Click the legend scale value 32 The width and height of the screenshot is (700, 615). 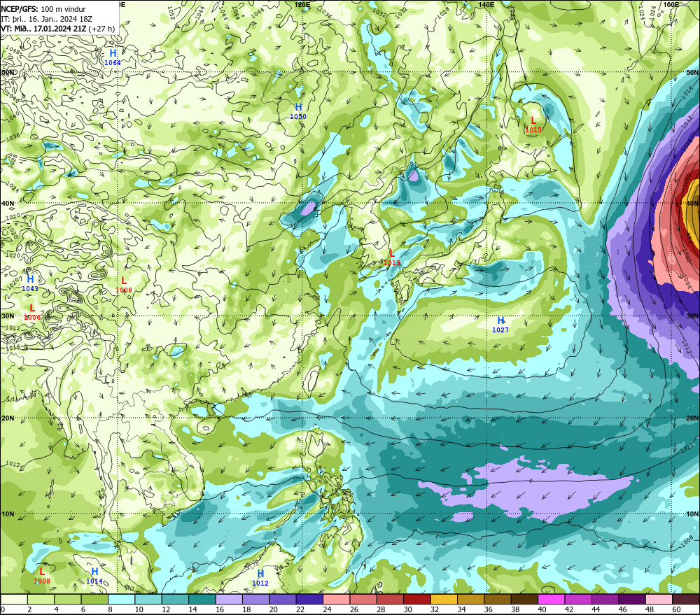(435, 609)
